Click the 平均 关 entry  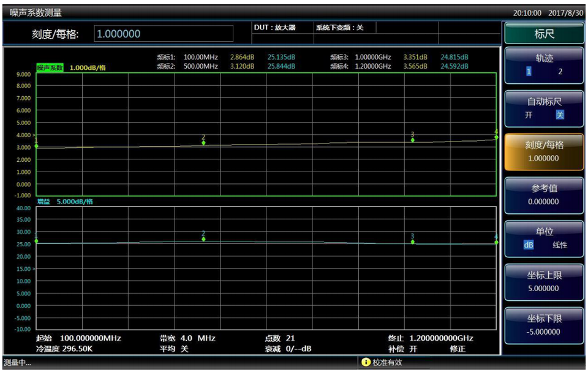point(174,349)
